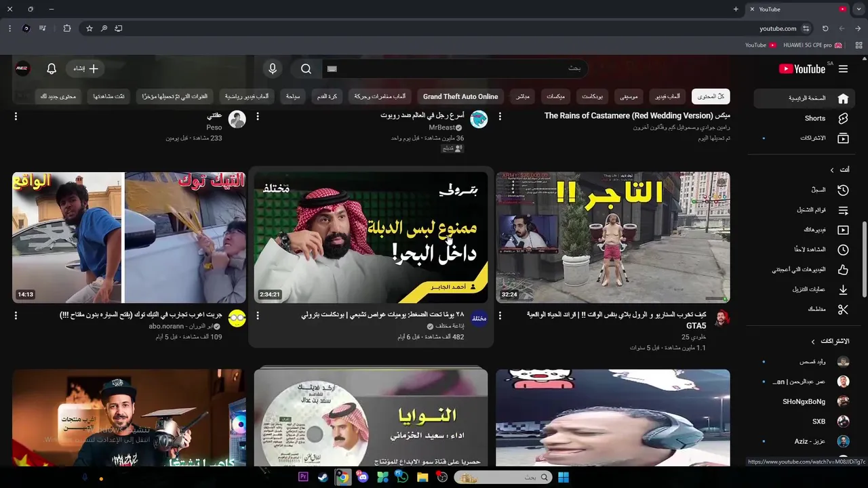Start voice search with the microphone
Image resolution: width=868 pixels, height=488 pixels.
tap(273, 68)
